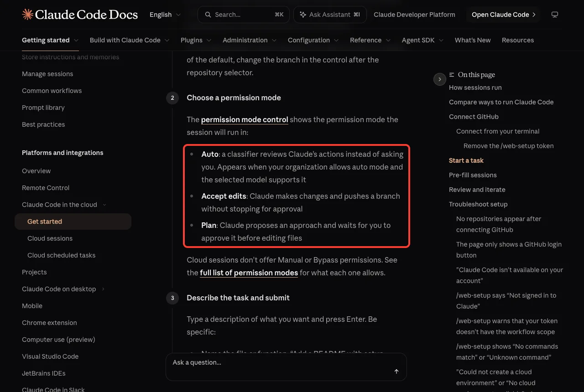
Task: Select Manage sessions in sidebar
Action: 47,74
